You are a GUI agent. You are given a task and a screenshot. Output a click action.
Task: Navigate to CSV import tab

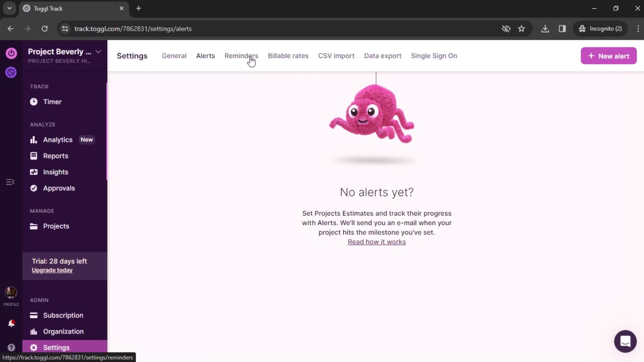point(336,56)
